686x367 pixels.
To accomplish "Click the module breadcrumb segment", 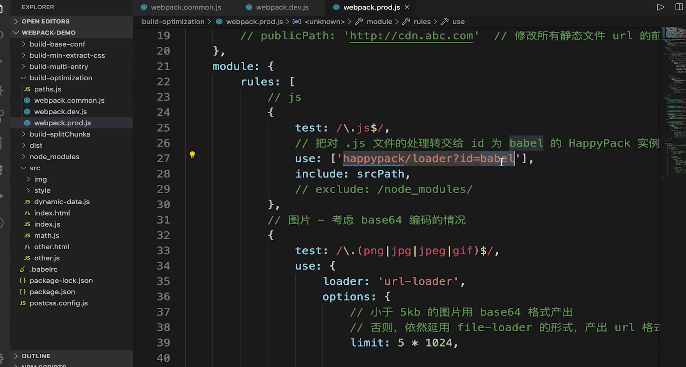I will click(x=379, y=21).
